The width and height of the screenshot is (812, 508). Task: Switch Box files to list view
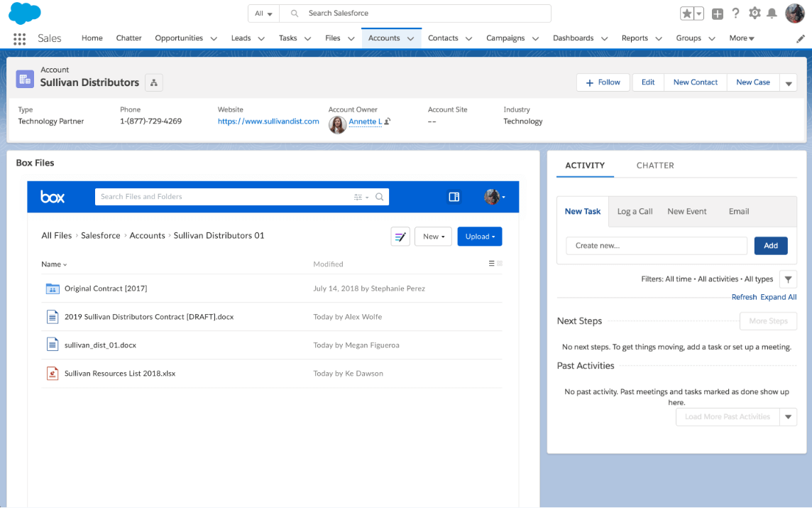pos(492,264)
